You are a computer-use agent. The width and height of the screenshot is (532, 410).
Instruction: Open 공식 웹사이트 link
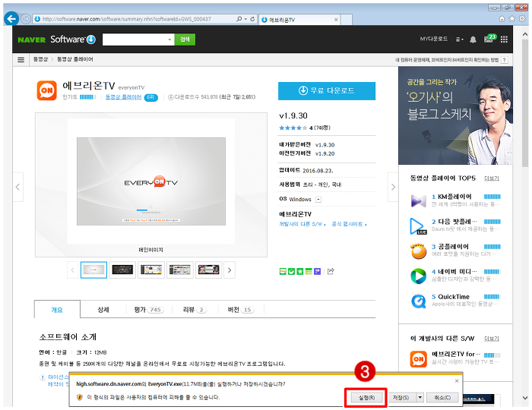[349, 224]
